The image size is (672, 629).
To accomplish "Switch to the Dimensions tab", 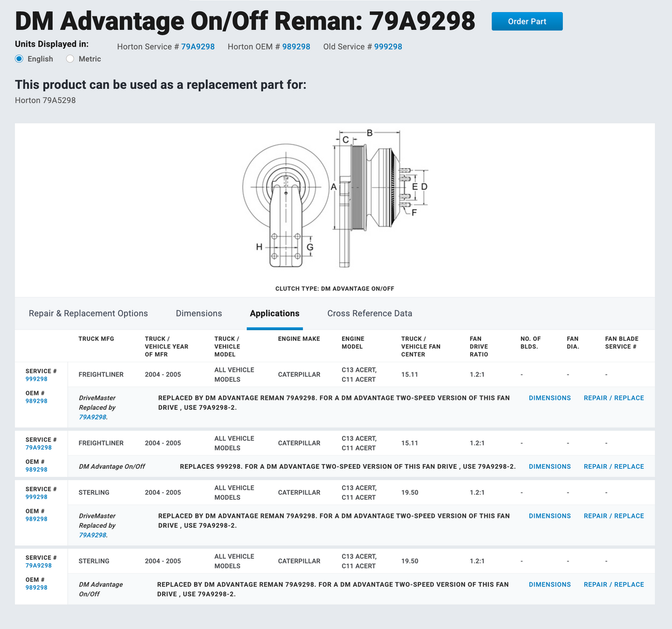I will point(199,313).
